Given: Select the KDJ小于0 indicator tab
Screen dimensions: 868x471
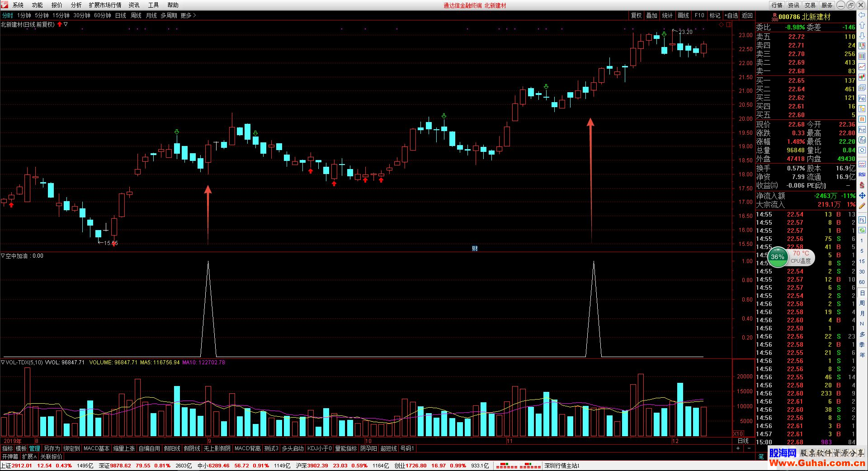Looking at the screenshot, I should pos(320,448).
